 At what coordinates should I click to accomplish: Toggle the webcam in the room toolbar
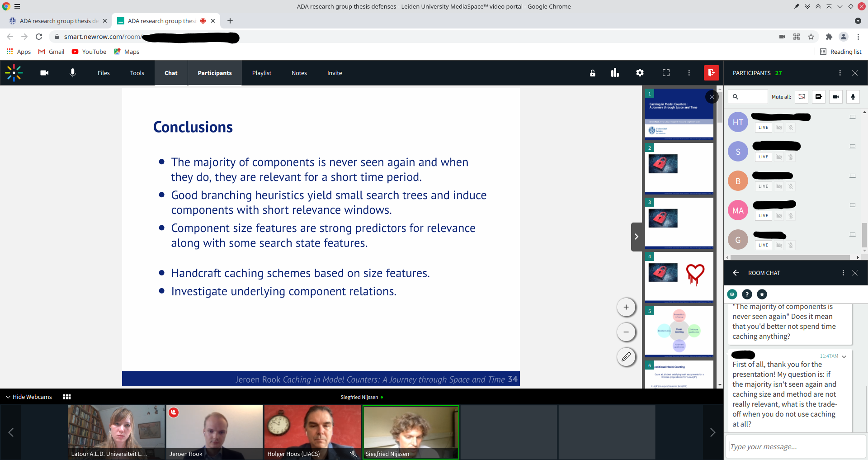coord(44,73)
